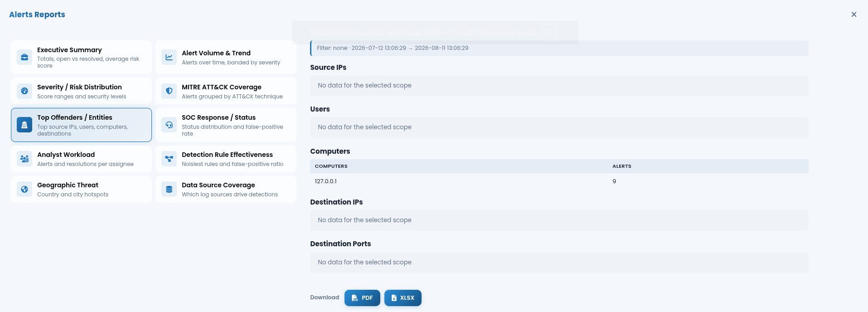868x312 pixels.
Task: Select the MITRE ATT&CK Coverage report
Action: pos(226,91)
